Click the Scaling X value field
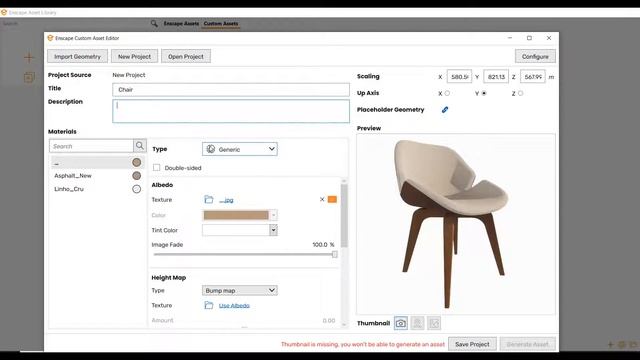Screen dimensions: 640x360 tap(459, 77)
